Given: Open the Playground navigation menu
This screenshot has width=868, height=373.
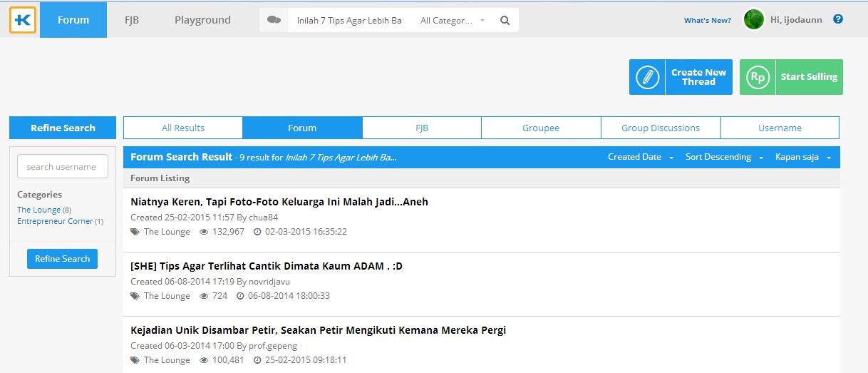Looking at the screenshot, I should (x=202, y=20).
